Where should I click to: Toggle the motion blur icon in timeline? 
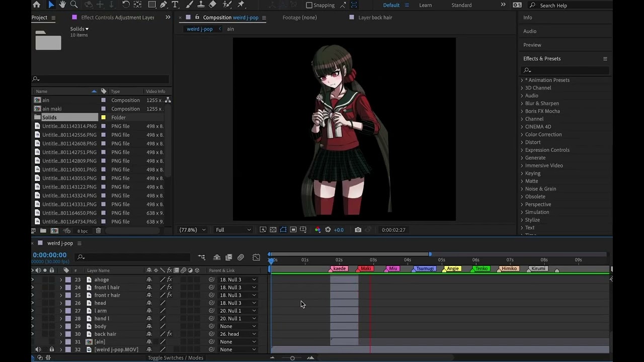click(x=240, y=257)
